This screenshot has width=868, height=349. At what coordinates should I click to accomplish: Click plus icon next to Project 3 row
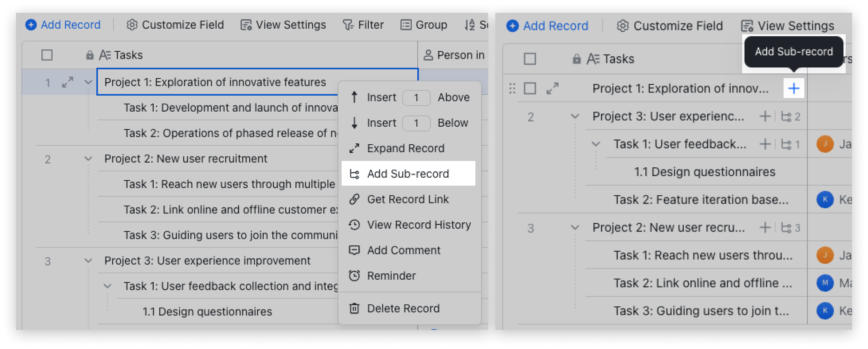click(x=764, y=116)
